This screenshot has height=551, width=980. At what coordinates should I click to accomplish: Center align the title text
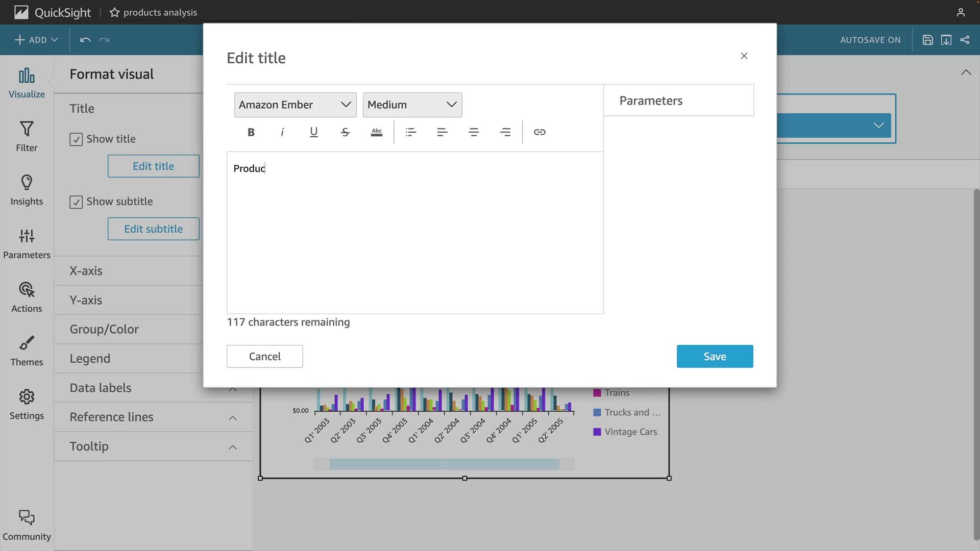click(x=474, y=132)
